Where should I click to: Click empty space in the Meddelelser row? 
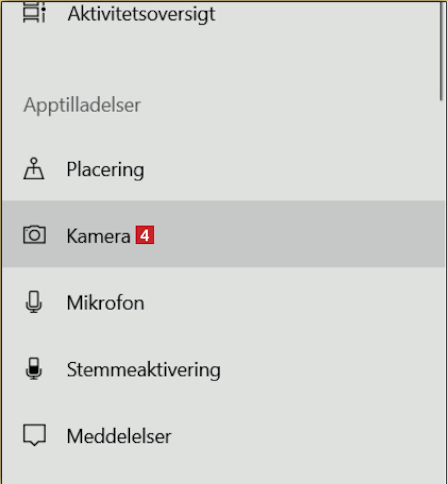tap(299, 435)
